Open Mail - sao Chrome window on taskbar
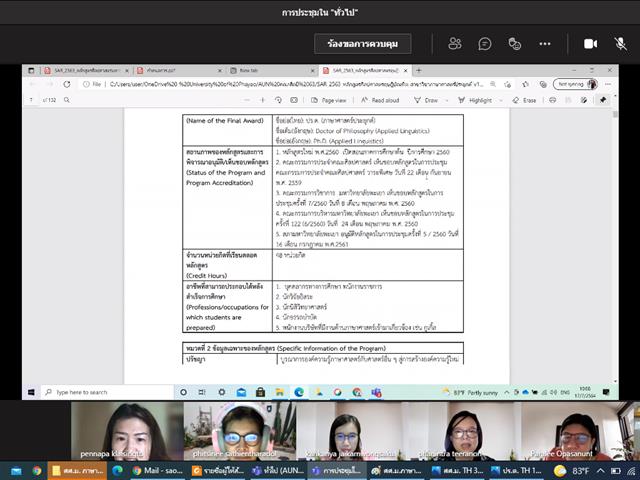 158,471
